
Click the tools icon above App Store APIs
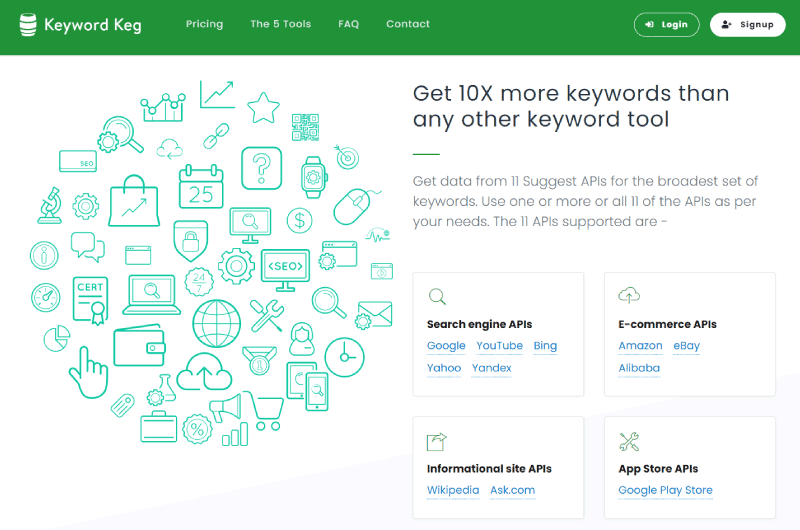[629, 442]
